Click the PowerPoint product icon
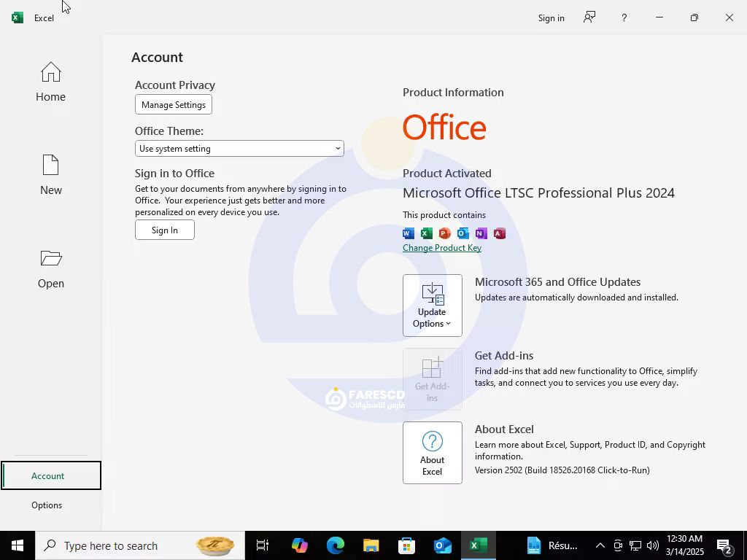Viewport: 747px width, 560px height. click(444, 233)
